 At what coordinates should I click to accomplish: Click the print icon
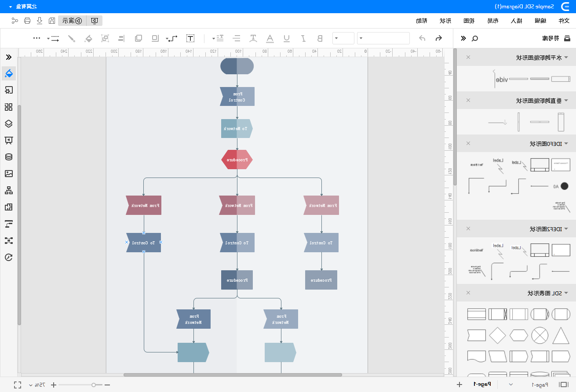(27, 20)
